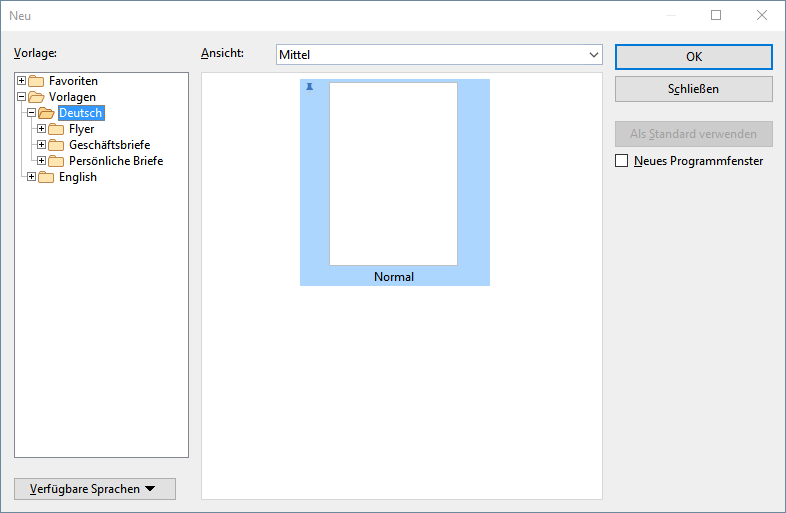The height and width of the screenshot is (513, 786).
Task: Click the Favoriten folder icon
Action: pyautogui.click(x=36, y=81)
